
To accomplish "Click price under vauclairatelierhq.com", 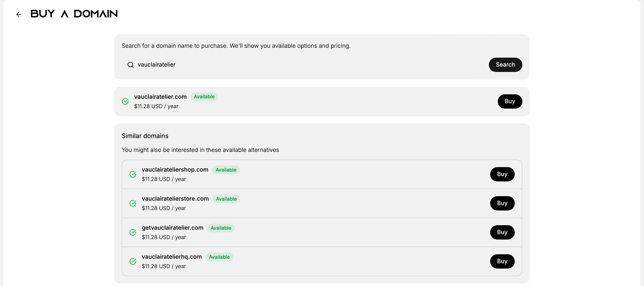I will click(x=164, y=266).
